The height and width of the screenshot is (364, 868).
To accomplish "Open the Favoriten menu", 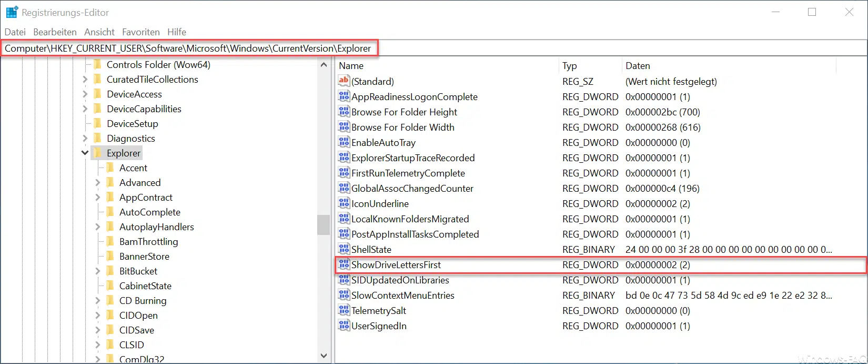I will 140,32.
